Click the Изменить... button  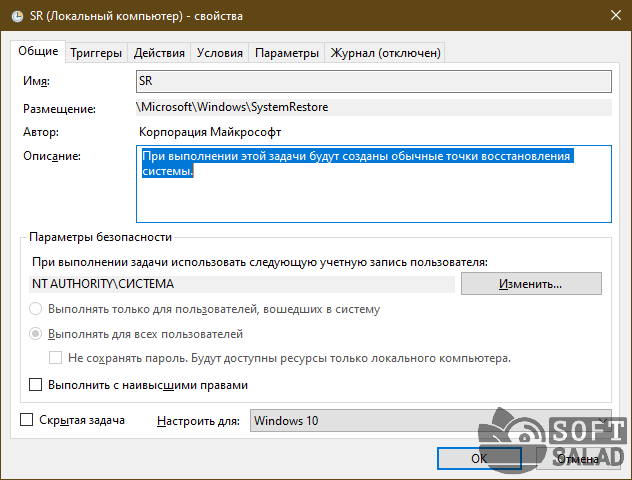tap(531, 284)
